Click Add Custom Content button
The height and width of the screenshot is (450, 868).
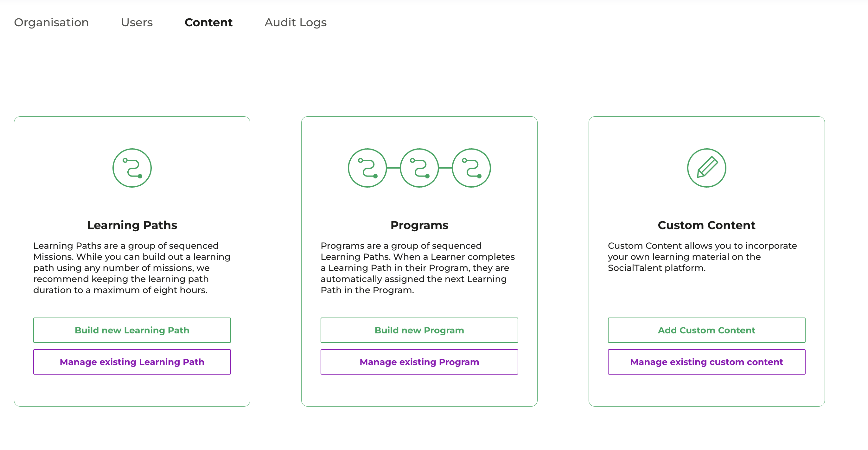click(x=706, y=330)
